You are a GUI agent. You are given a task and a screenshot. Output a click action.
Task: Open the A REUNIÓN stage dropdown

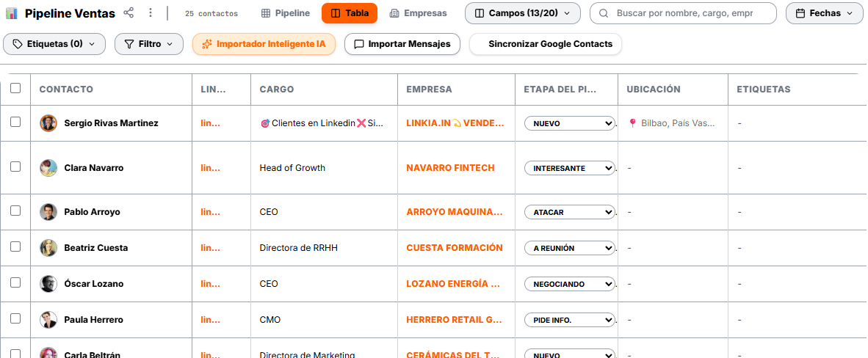tap(570, 249)
